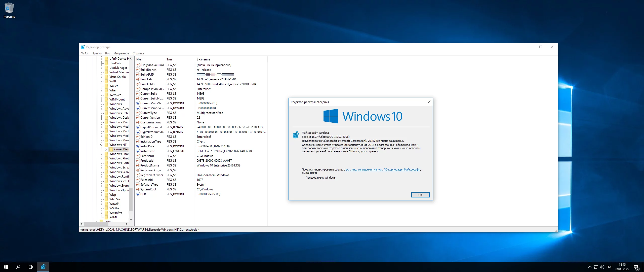The image size is (644, 272).
Task: Click the volume tray icon
Action: coord(602,267)
